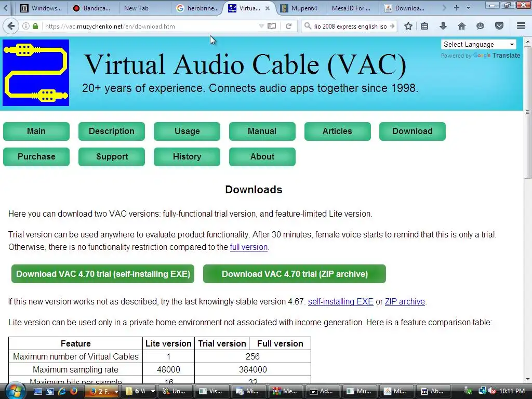Open the Usage page button

point(187,131)
